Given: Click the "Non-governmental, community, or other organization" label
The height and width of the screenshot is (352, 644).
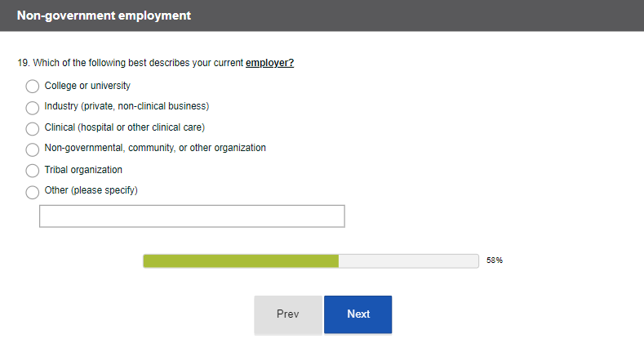Looking at the screenshot, I should click(x=155, y=148).
